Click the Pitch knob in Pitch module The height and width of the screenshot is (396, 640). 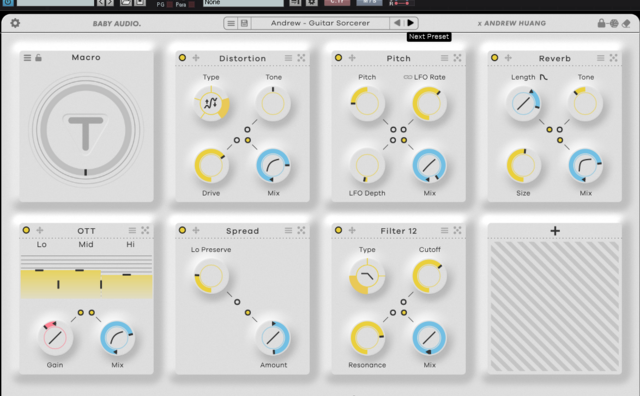point(367,103)
